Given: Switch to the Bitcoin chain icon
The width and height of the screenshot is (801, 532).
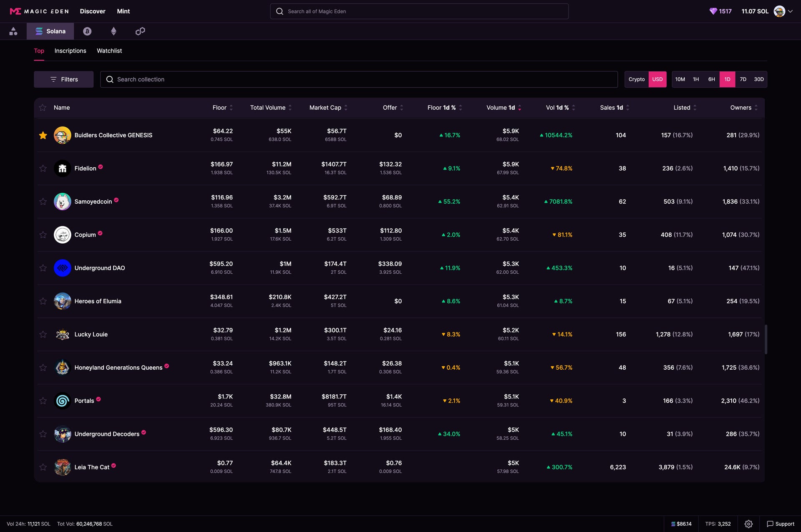Looking at the screenshot, I should (87, 31).
